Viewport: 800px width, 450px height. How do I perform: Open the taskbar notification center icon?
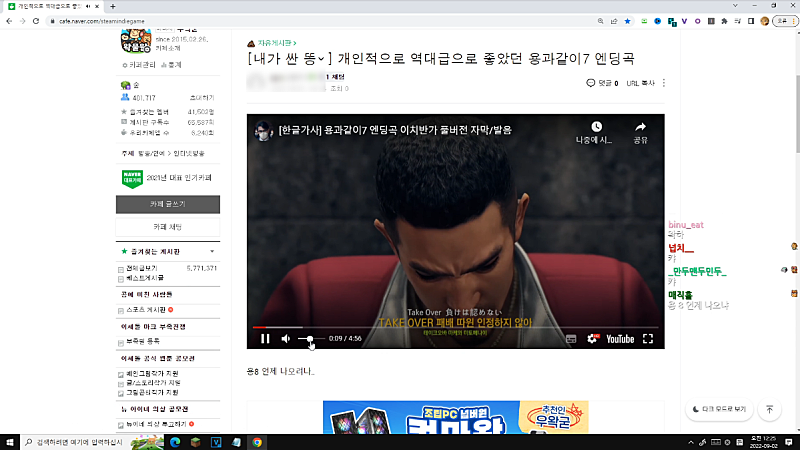coord(789,442)
